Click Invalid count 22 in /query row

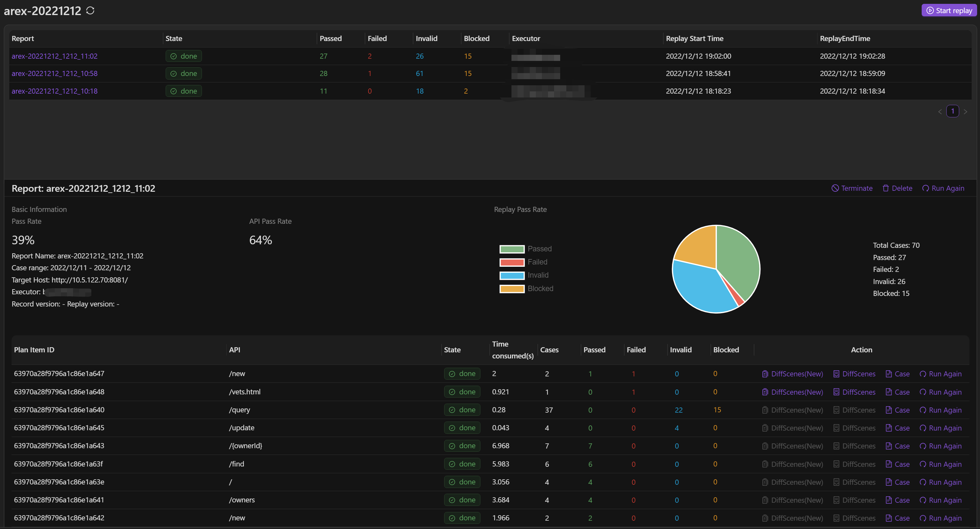click(x=678, y=410)
